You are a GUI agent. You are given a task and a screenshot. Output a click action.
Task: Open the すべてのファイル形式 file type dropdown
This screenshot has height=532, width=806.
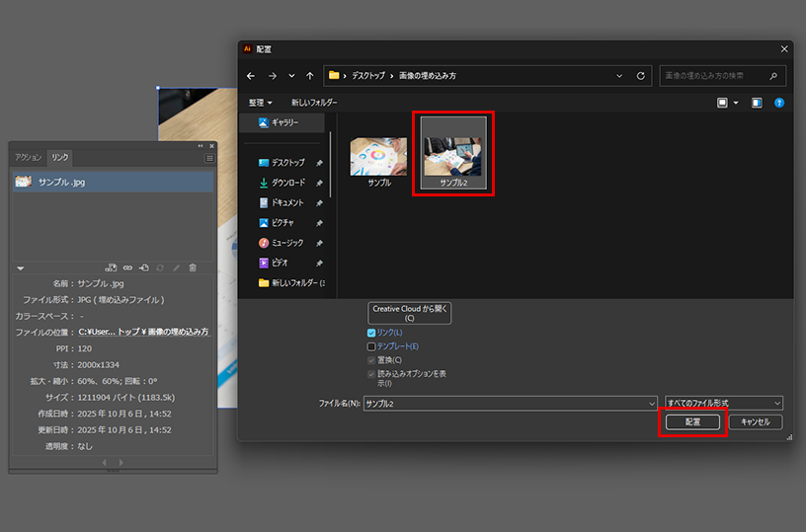click(724, 404)
